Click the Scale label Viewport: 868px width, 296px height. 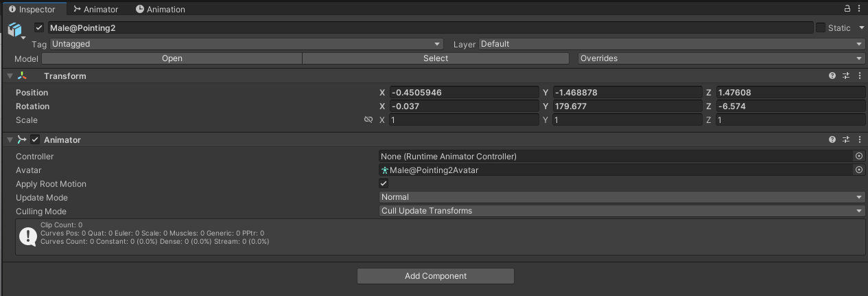(x=27, y=120)
